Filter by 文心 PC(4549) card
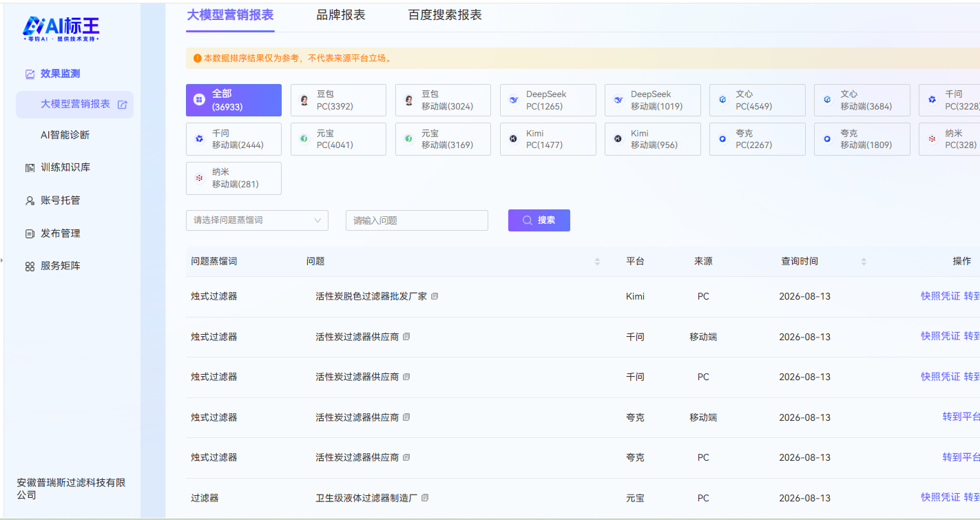 click(757, 100)
